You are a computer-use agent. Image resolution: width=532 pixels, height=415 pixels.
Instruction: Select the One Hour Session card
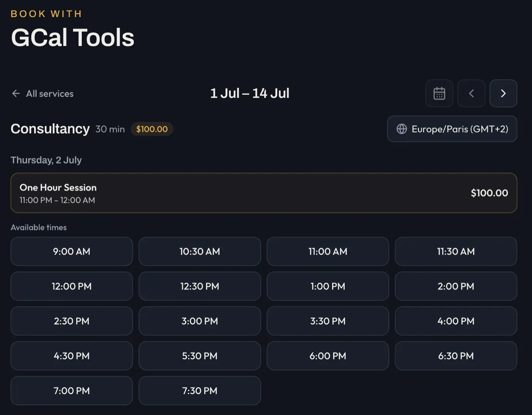[264, 193]
